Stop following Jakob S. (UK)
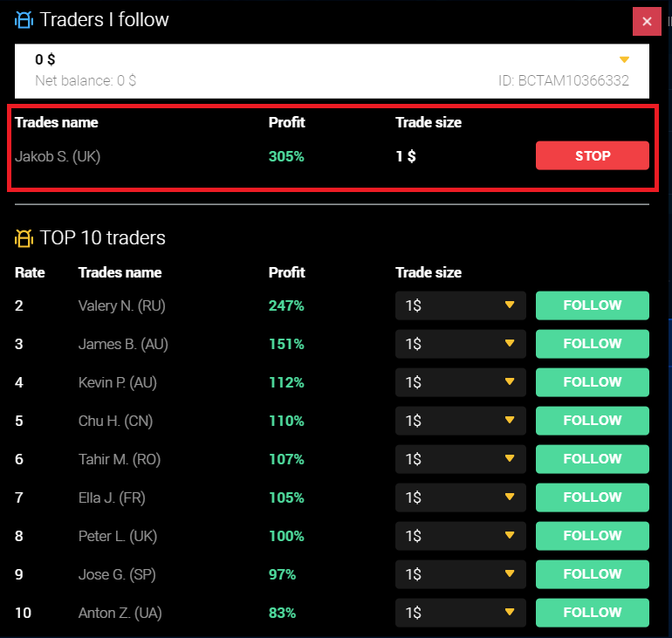Viewport: 672px width, 638px height. (x=592, y=156)
